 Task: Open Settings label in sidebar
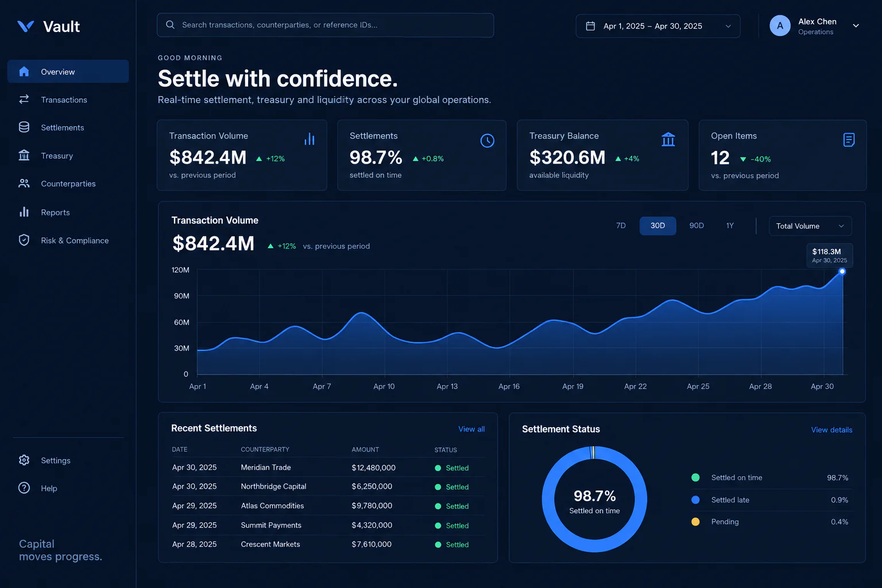pos(56,461)
